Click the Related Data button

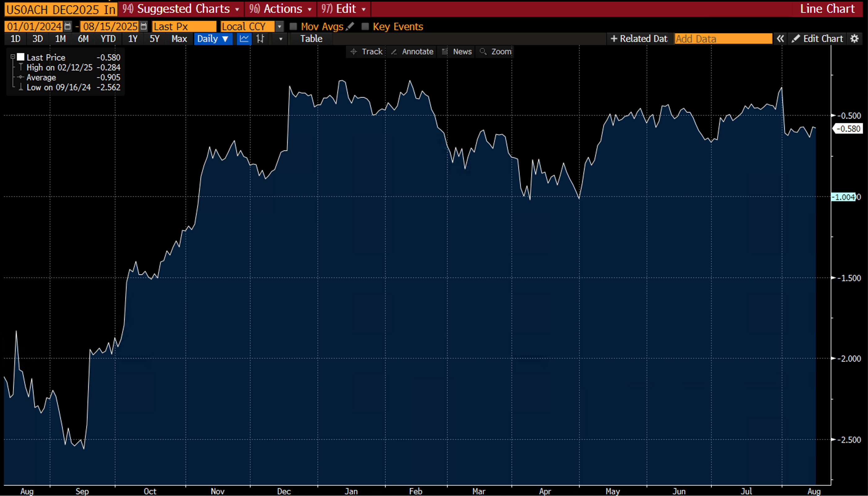[639, 39]
